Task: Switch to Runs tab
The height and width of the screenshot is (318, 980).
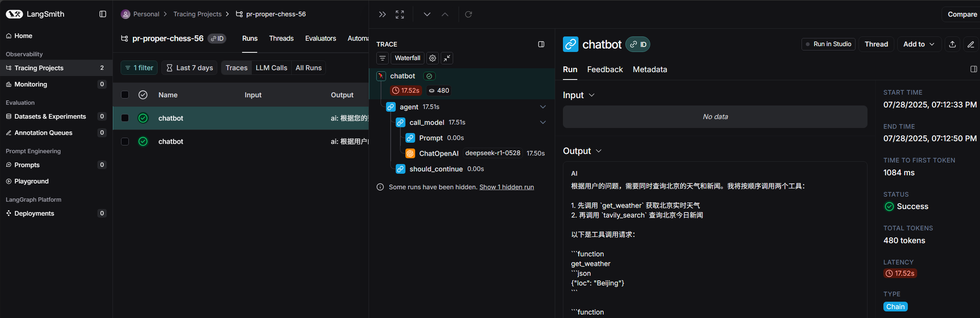Action: [249, 38]
